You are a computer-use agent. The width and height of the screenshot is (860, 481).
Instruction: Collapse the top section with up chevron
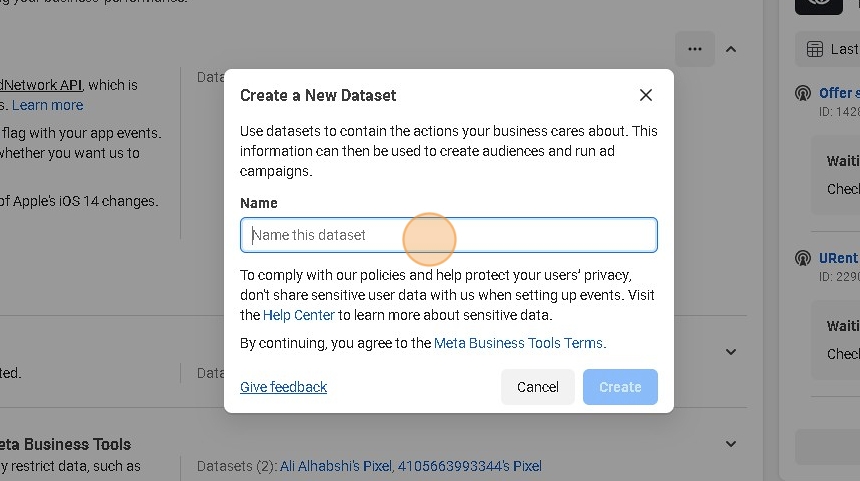[x=731, y=49]
